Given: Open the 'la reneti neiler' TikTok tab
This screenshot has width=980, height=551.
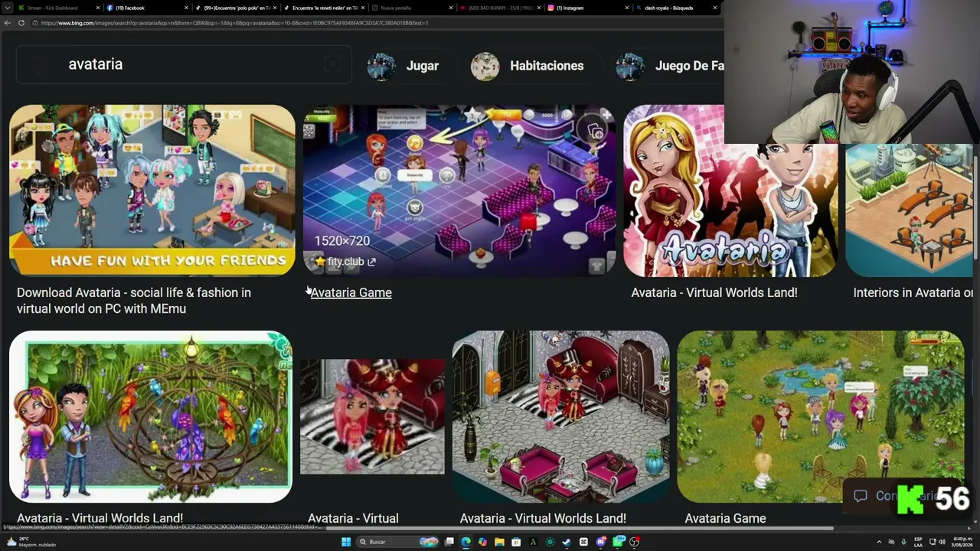Looking at the screenshot, I should tap(323, 8).
